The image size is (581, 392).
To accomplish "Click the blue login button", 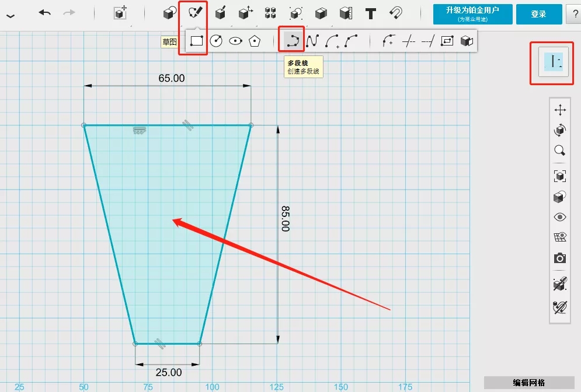I will 538,14.
